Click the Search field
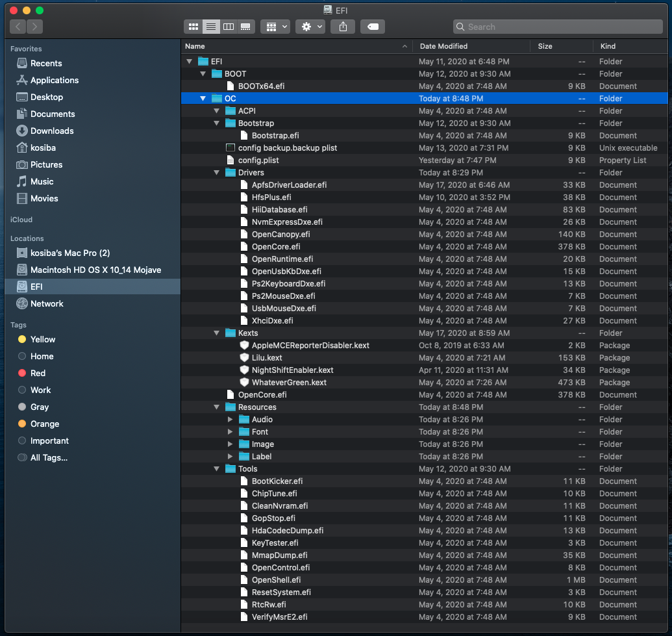Image resolution: width=672 pixels, height=636 pixels. click(558, 27)
